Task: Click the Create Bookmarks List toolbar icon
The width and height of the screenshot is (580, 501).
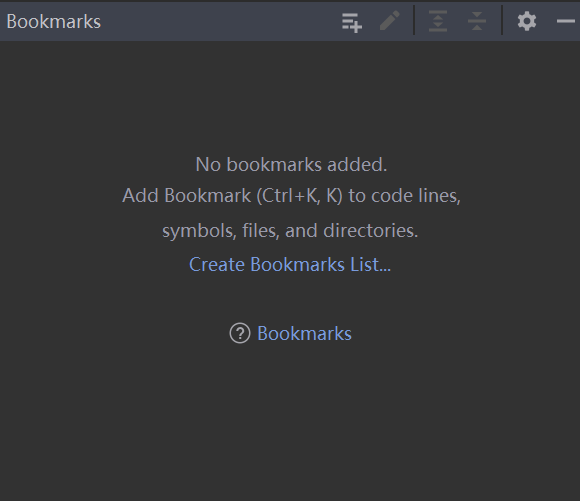Action: (x=352, y=22)
